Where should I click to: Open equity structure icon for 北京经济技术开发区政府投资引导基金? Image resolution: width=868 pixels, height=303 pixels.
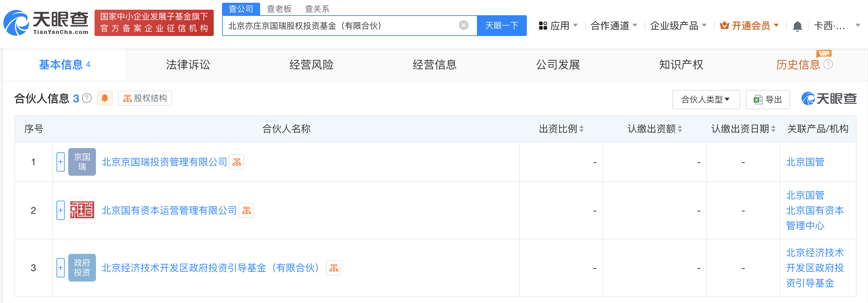(334, 268)
